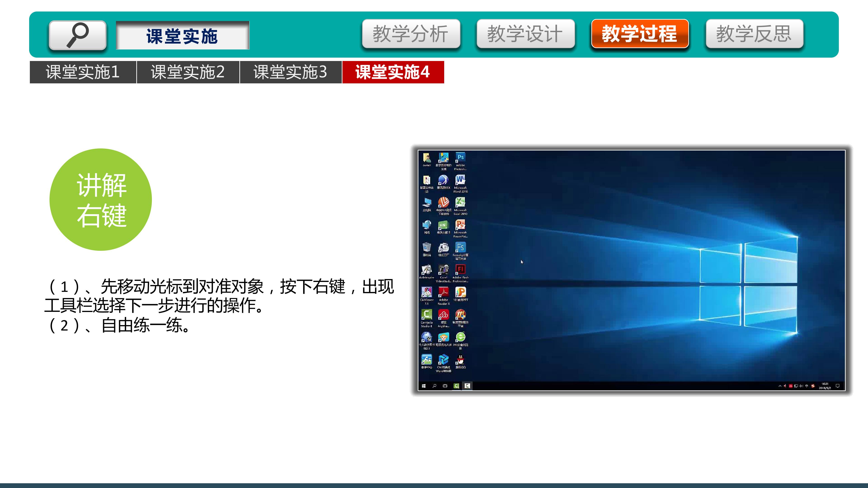The image size is (868, 488).
Task: Click the green 讲解右键 circle
Action: tap(101, 199)
